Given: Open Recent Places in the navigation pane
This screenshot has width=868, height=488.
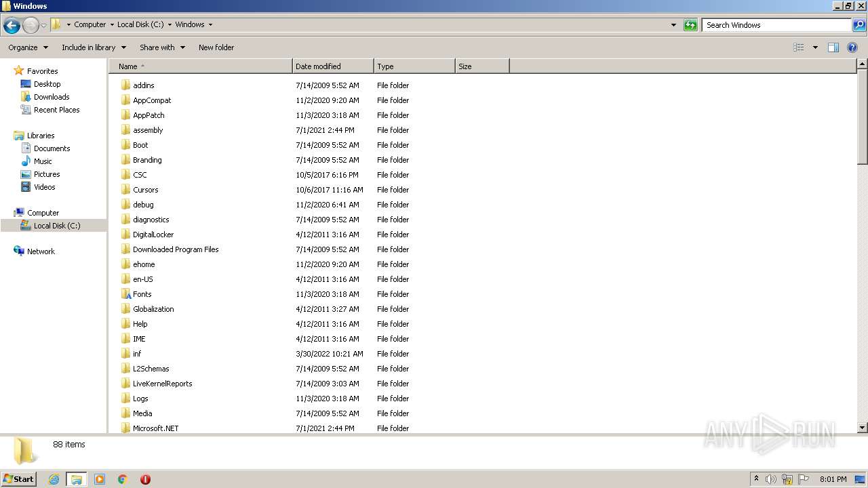Looking at the screenshot, I should pos(56,110).
